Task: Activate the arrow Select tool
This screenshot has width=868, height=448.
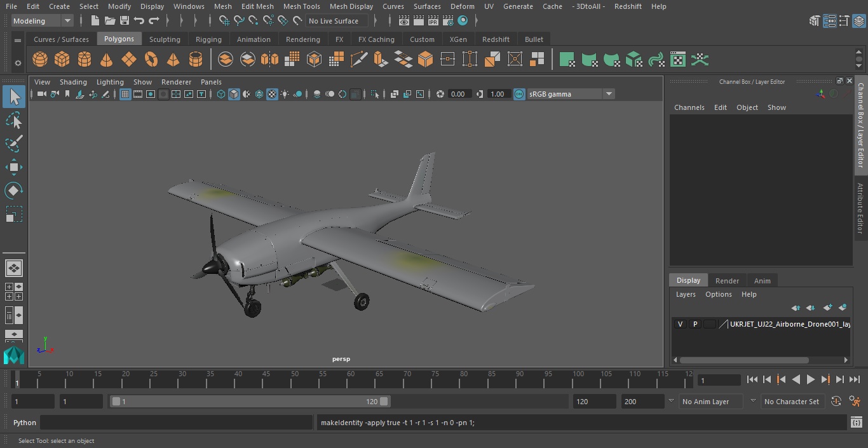Action: 13,97
